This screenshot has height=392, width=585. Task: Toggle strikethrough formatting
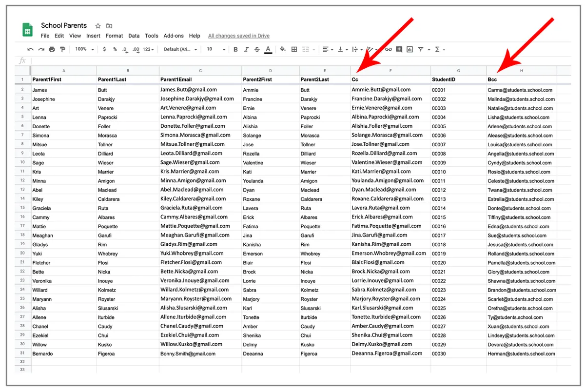click(x=257, y=49)
